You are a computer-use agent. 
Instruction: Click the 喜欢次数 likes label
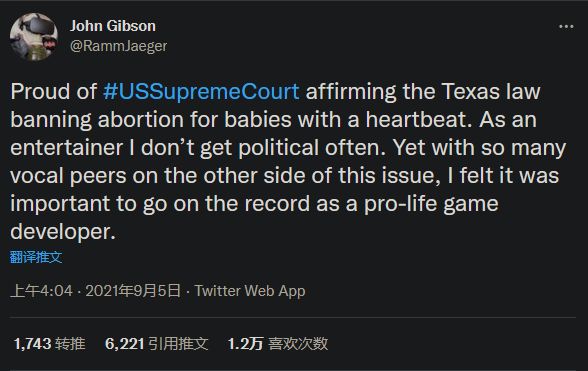pyautogui.click(x=298, y=344)
